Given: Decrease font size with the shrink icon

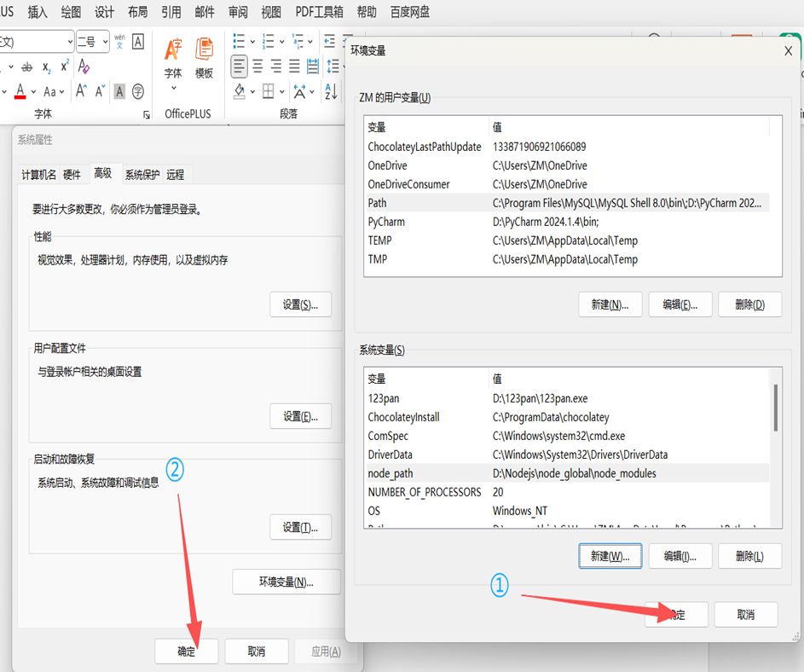Looking at the screenshot, I should [x=100, y=91].
